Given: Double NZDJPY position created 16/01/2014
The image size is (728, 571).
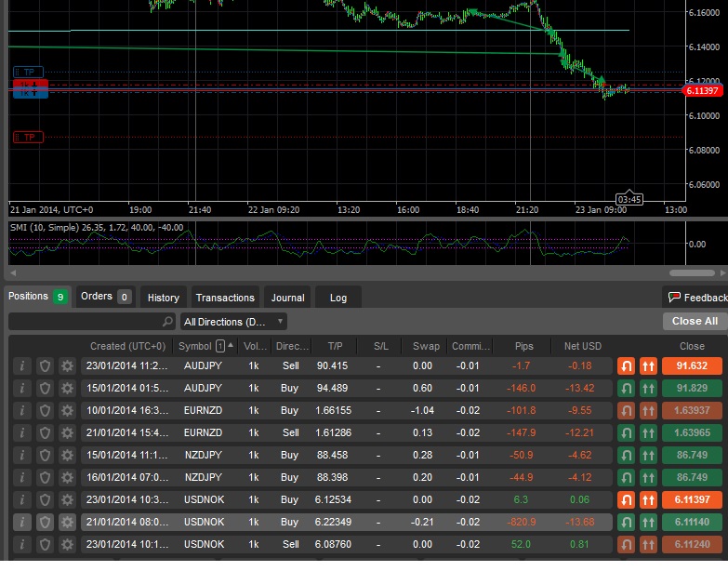Looking at the screenshot, I should coord(648,477).
